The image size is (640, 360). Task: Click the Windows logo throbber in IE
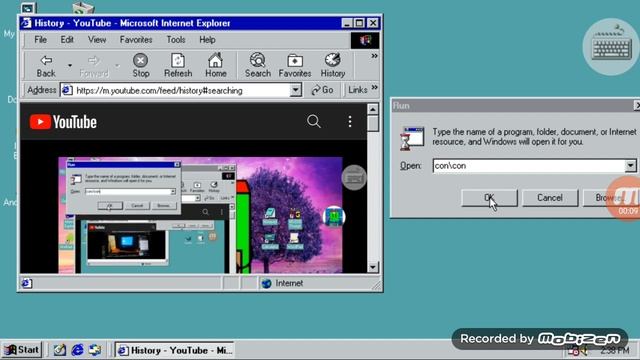point(365,40)
